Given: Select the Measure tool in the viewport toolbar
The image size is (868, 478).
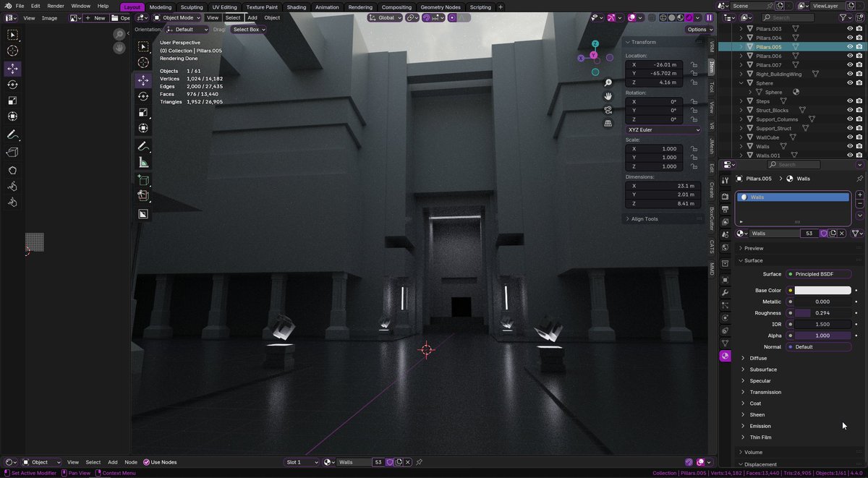Looking at the screenshot, I should [143, 163].
